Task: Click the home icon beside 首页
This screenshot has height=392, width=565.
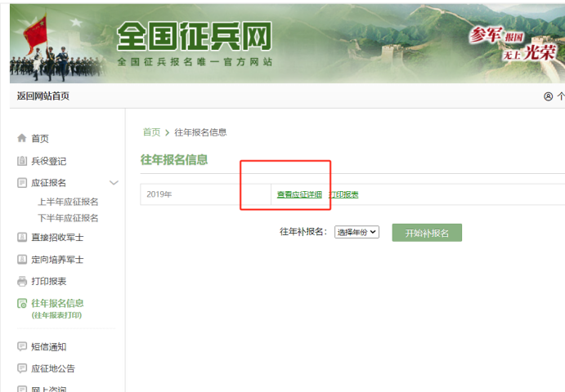Action: [x=22, y=139]
